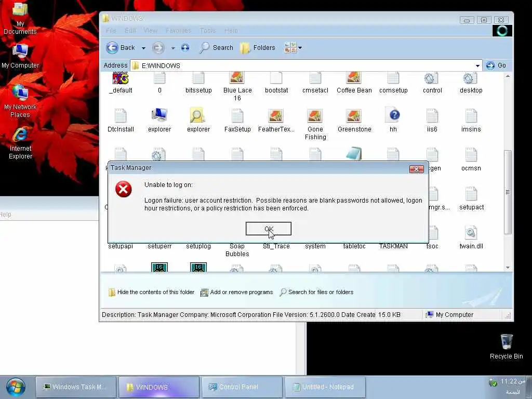The width and height of the screenshot is (532, 399).
Task: Open the Favorites menu
Action: (x=179, y=31)
